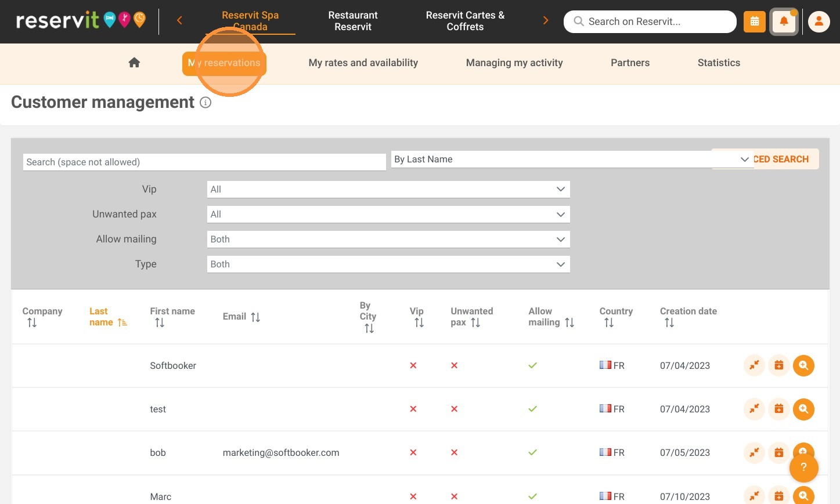View details of test customer
The height and width of the screenshot is (504, 840).
pos(804,409)
